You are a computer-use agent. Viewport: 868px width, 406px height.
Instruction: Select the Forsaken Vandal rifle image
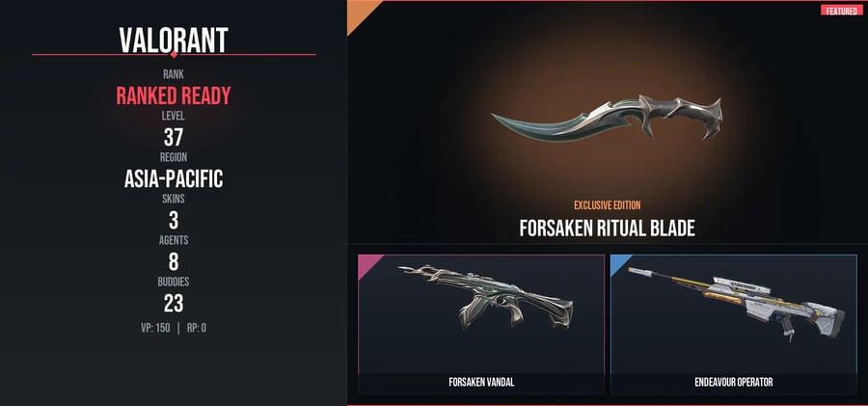485,296
